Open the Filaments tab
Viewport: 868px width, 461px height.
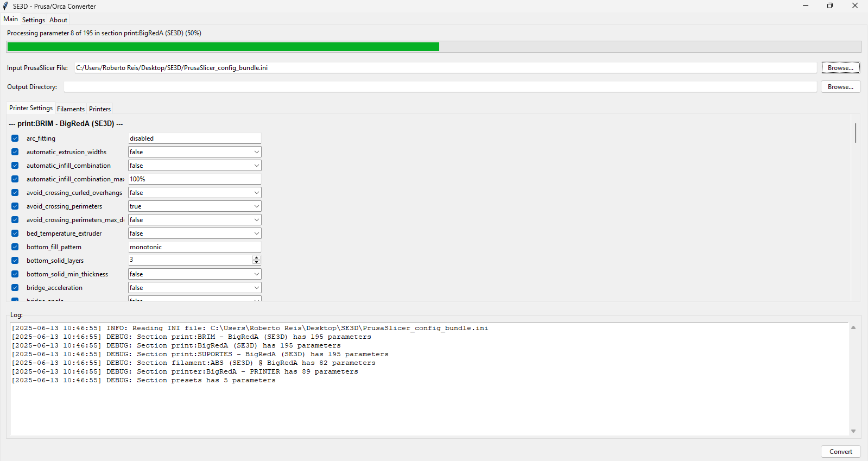[71, 109]
